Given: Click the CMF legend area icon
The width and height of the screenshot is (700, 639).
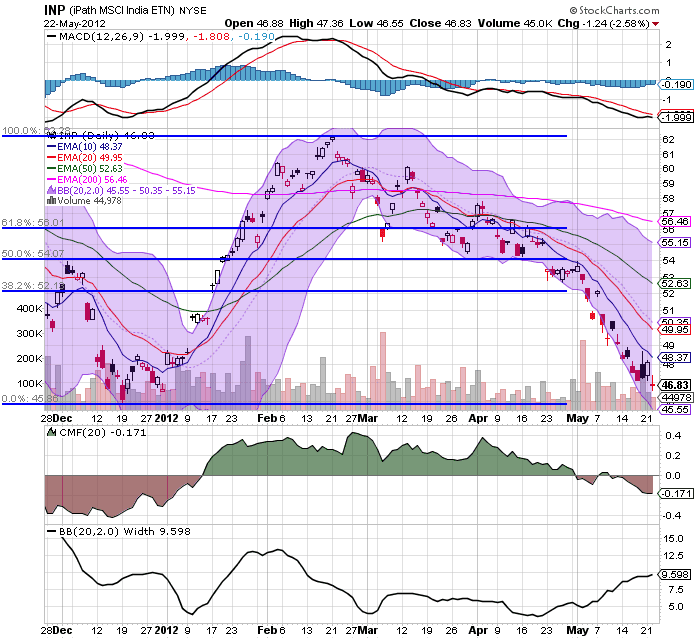Looking at the screenshot, I should pyautogui.click(x=51, y=432).
